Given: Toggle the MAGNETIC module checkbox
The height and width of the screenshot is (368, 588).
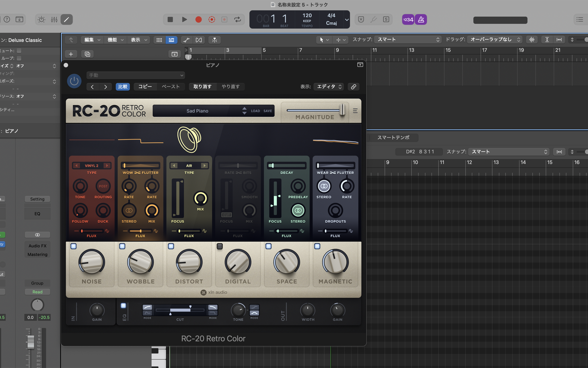Looking at the screenshot, I should 317,246.
